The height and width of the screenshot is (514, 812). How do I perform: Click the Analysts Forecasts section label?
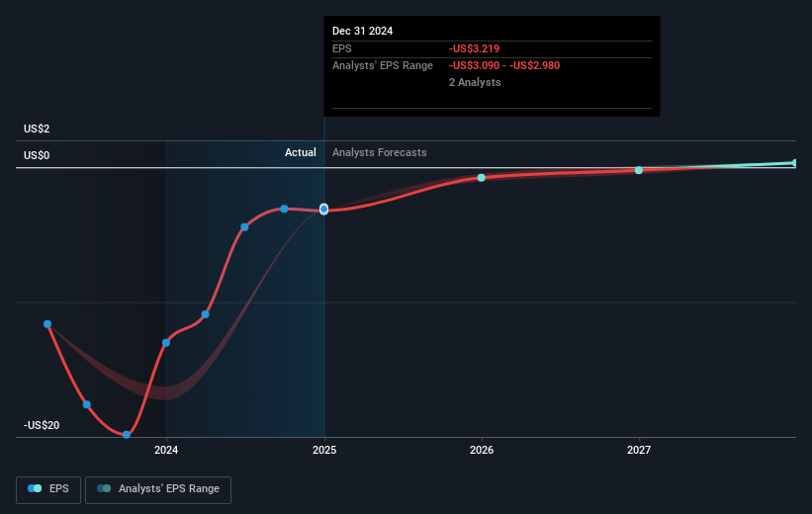click(x=380, y=152)
